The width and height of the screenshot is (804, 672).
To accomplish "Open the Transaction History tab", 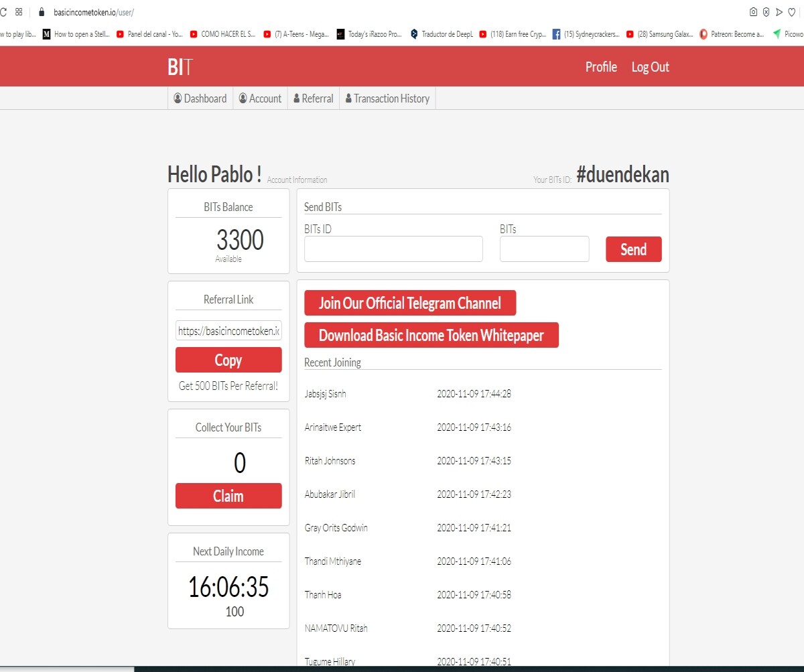I will [x=388, y=98].
